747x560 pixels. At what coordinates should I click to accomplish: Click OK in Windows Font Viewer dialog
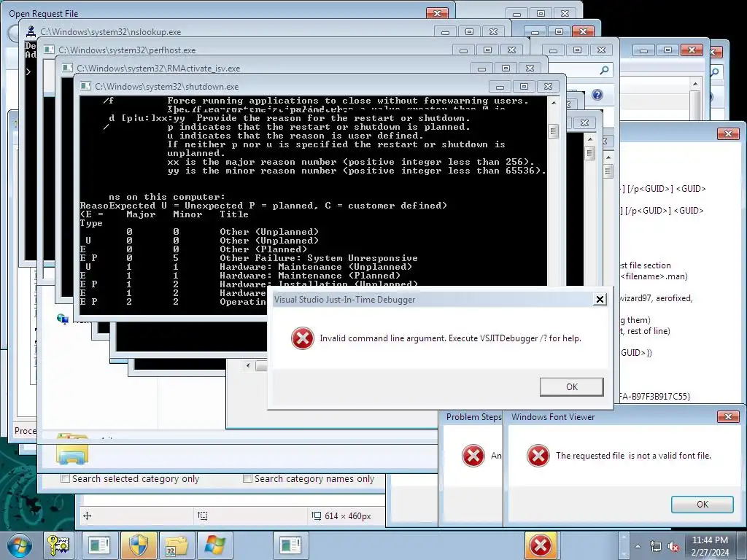pyautogui.click(x=703, y=505)
